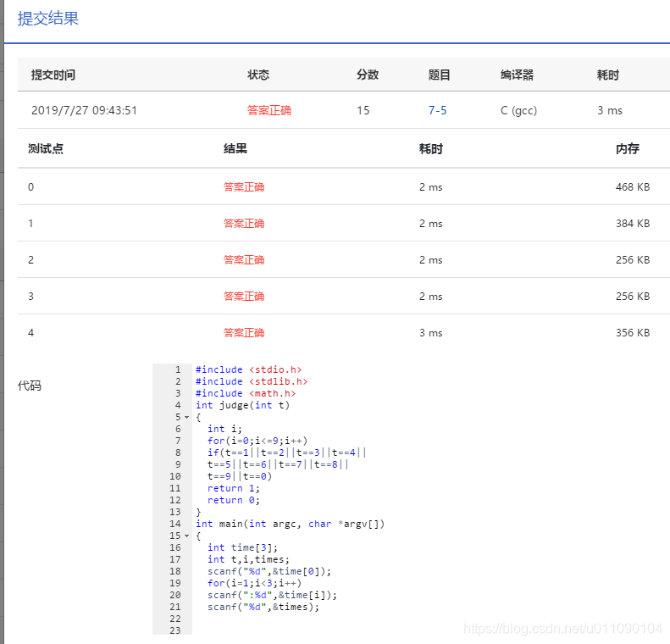Viewport: 670px width, 644px height.
Task: Click code line #include <stdlib.h>
Action: click(252, 381)
